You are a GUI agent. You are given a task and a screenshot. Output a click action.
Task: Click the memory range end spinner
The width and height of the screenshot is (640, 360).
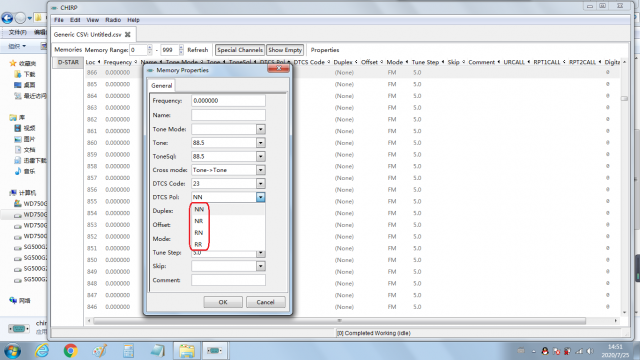coord(181,50)
